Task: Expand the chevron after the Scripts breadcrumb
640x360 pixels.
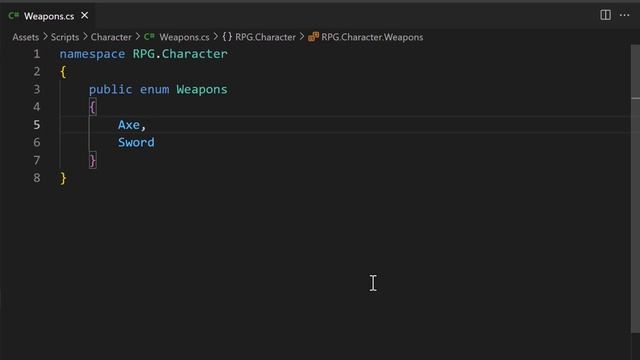Action: [85, 37]
